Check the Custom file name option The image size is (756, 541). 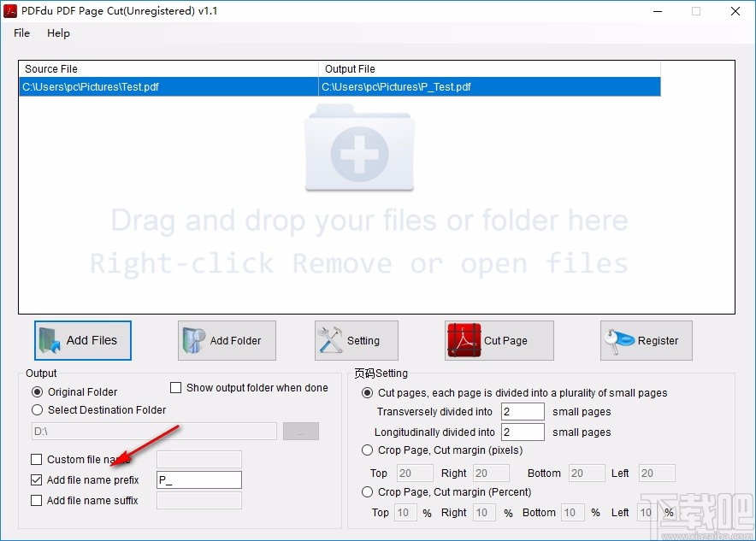point(36,459)
